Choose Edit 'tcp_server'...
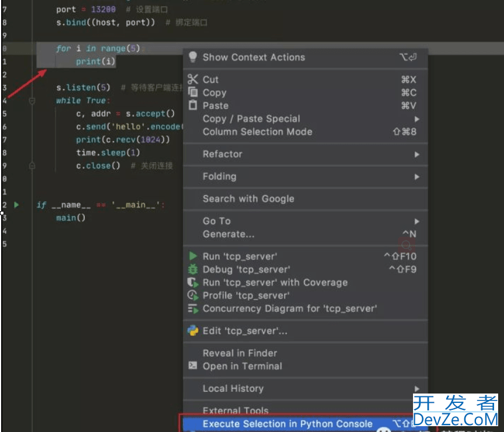The width and height of the screenshot is (504, 432). (305, 331)
